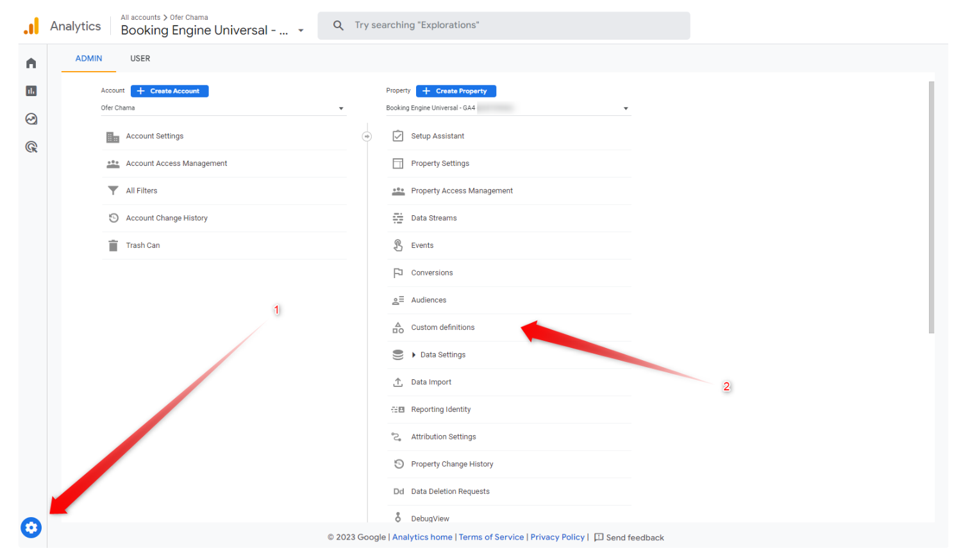Click the All Filters funnel icon

(x=113, y=191)
